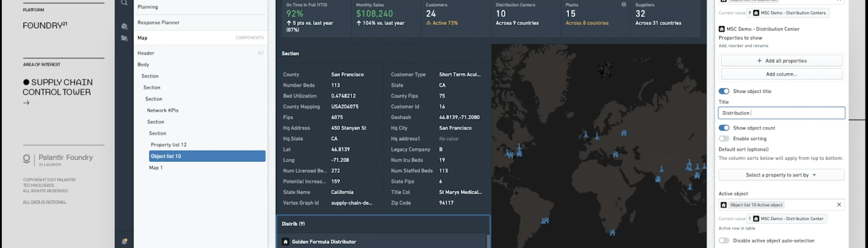Remove Object list 10 Active object with X
The height and width of the screenshot is (248, 868).
pyautogui.click(x=839, y=205)
